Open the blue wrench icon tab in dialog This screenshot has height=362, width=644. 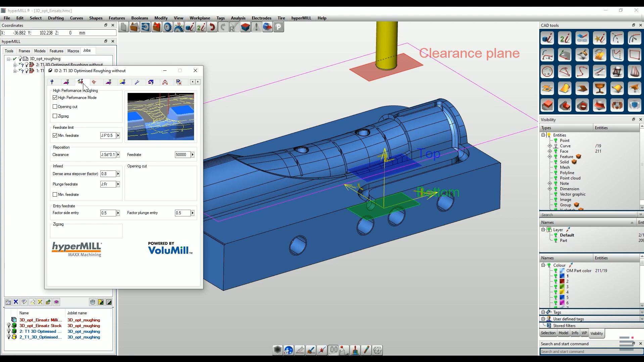pyautogui.click(x=137, y=82)
